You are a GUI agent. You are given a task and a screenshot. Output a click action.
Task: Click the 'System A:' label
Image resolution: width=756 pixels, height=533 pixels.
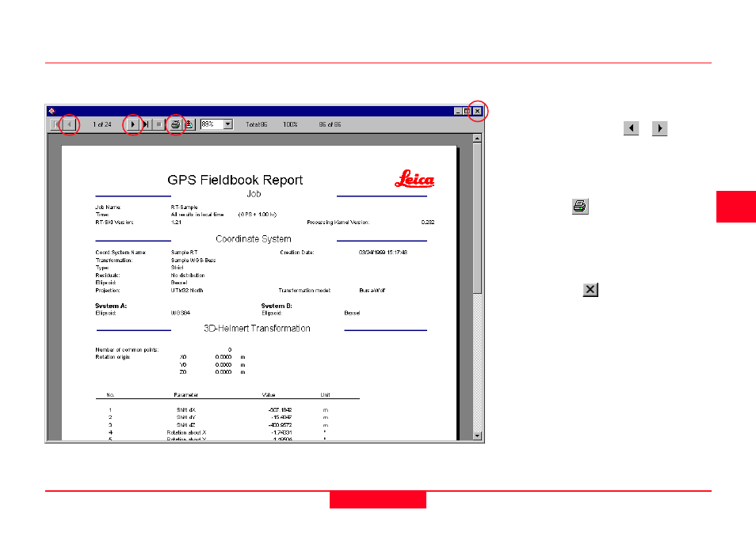click(111, 306)
